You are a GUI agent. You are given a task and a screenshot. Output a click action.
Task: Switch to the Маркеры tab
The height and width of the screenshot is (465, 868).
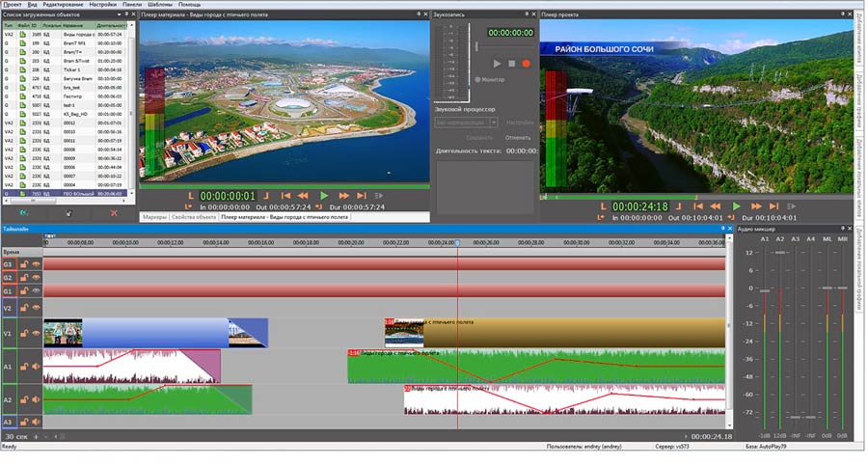[x=154, y=218]
